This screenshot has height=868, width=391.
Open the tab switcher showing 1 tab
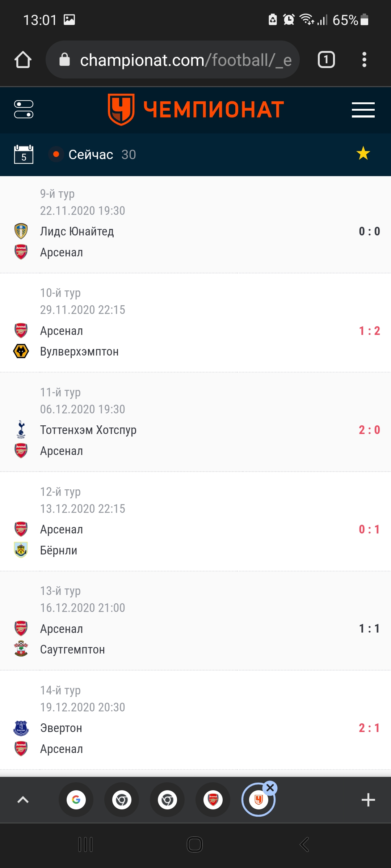326,60
